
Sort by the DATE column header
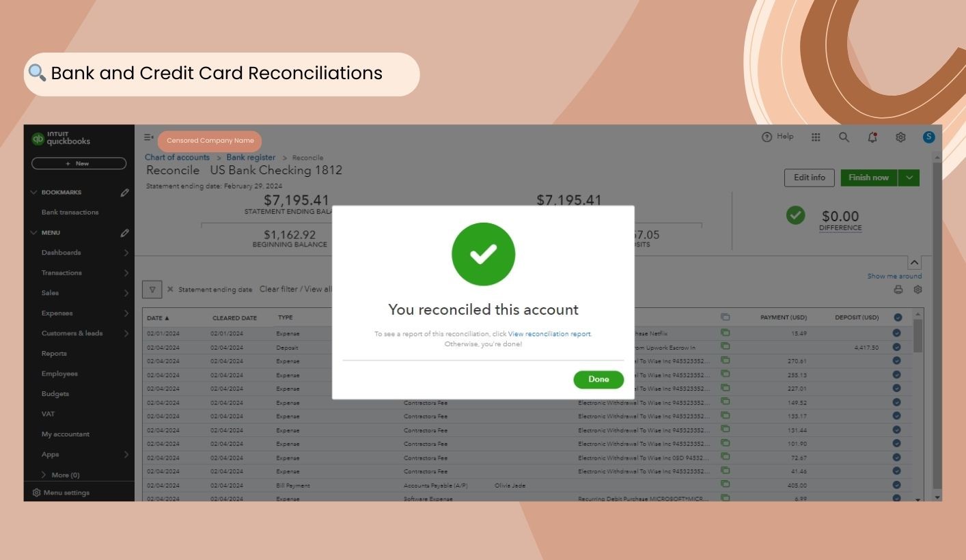158,318
